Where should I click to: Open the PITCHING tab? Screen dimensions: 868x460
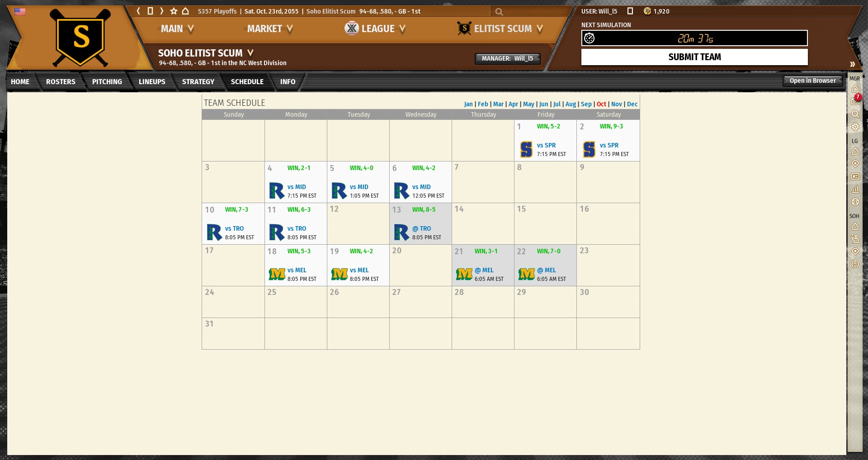107,82
